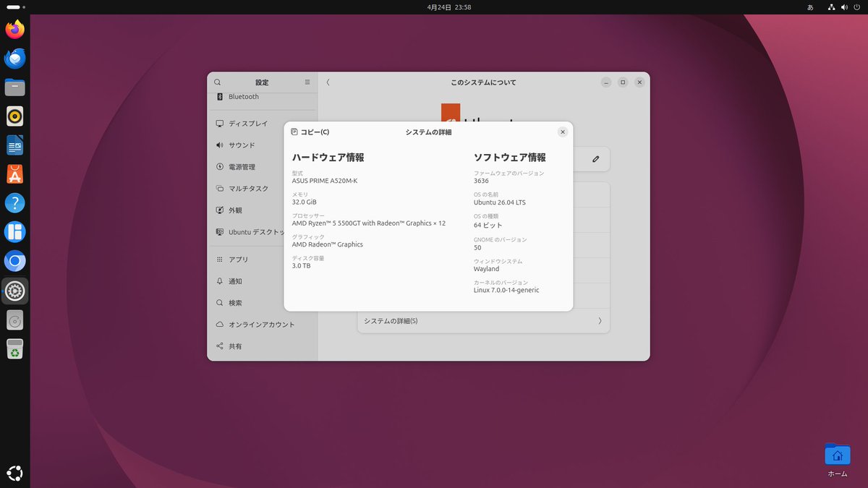Launch Rhythmbox music player from dock
Screen dimensions: 868x488
pos(14,116)
